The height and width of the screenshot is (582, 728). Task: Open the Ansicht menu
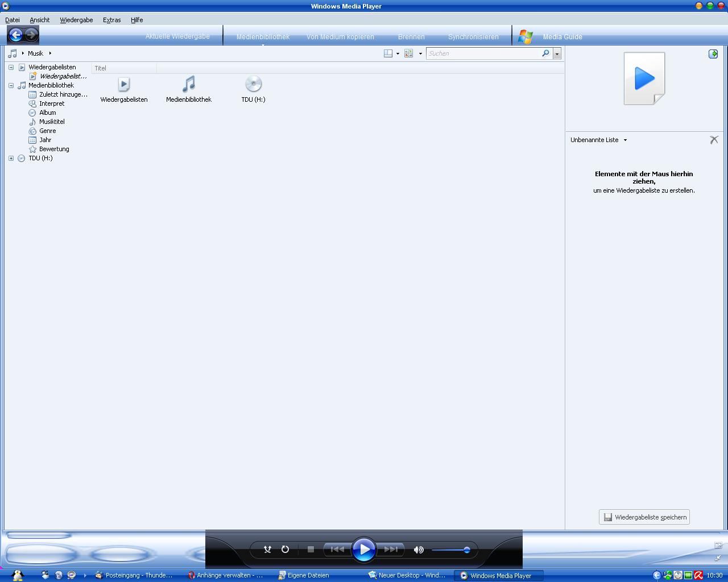pyautogui.click(x=40, y=20)
